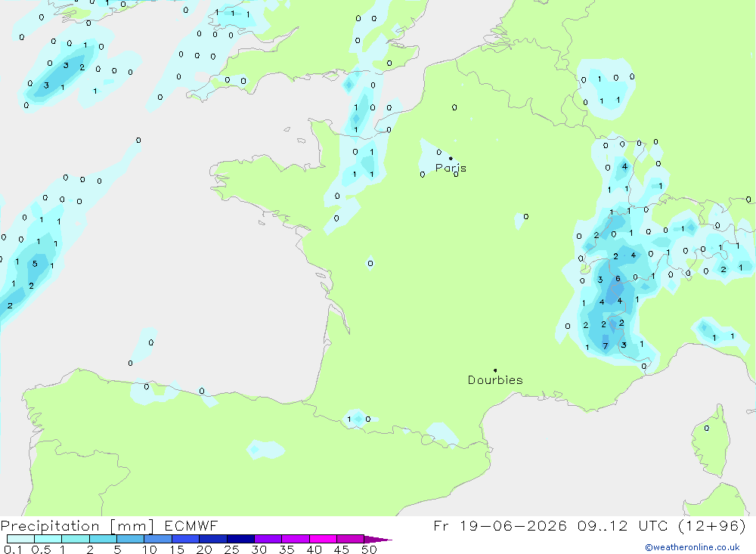The image size is (756, 554).
Task: Pick the 5–10 mm legend color swatch
Action: click(x=130, y=539)
